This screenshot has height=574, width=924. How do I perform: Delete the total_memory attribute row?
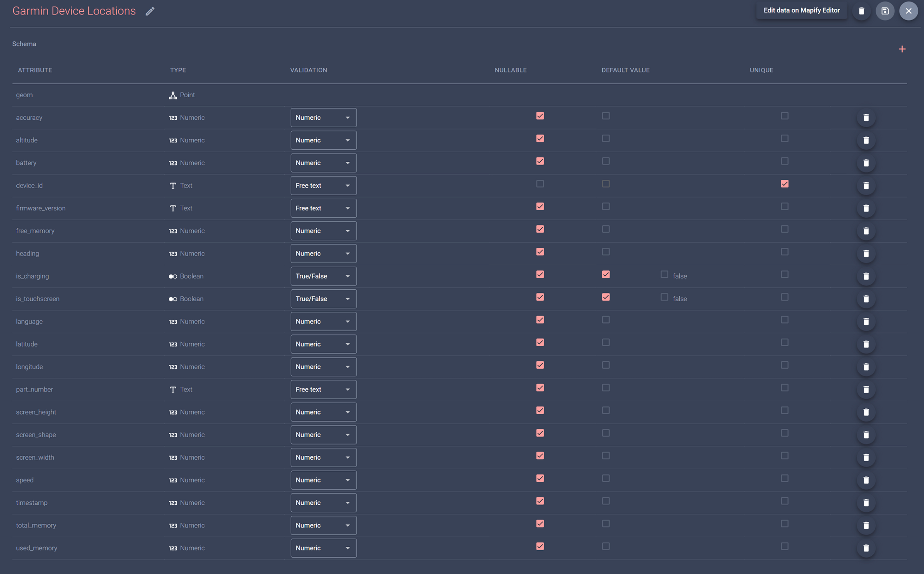pyautogui.click(x=866, y=525)
